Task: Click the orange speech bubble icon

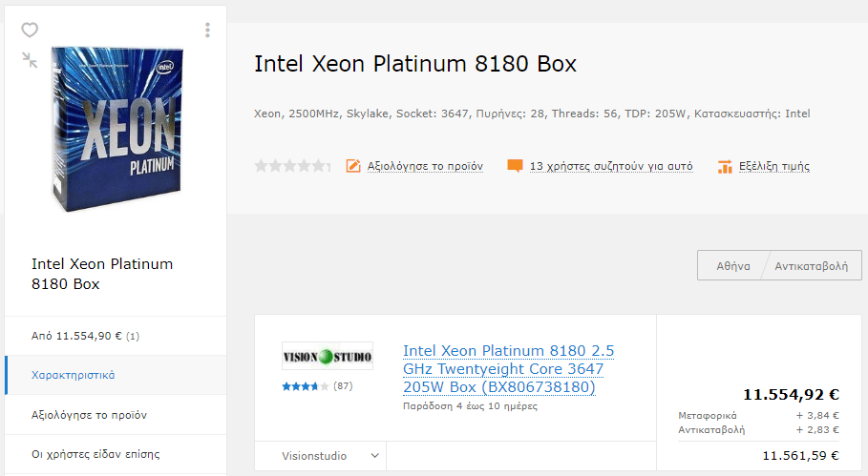Action: (x=515, y=166)
